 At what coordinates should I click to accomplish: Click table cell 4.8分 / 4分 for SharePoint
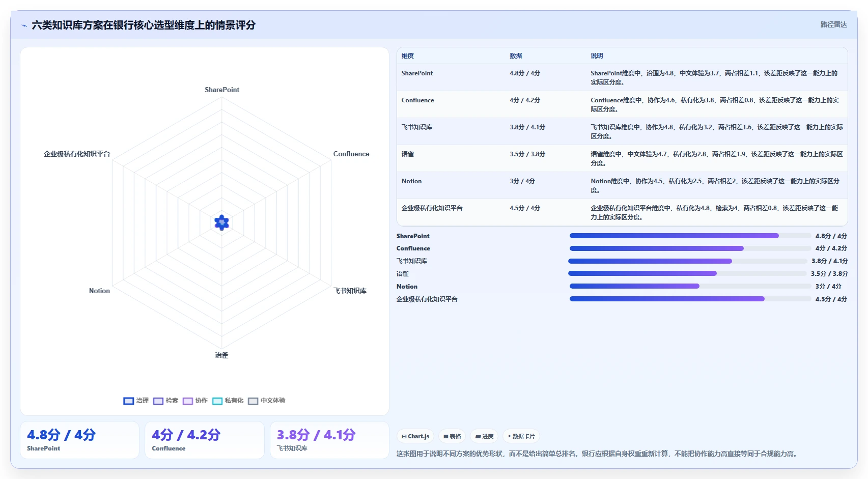[x=525, y=73]
